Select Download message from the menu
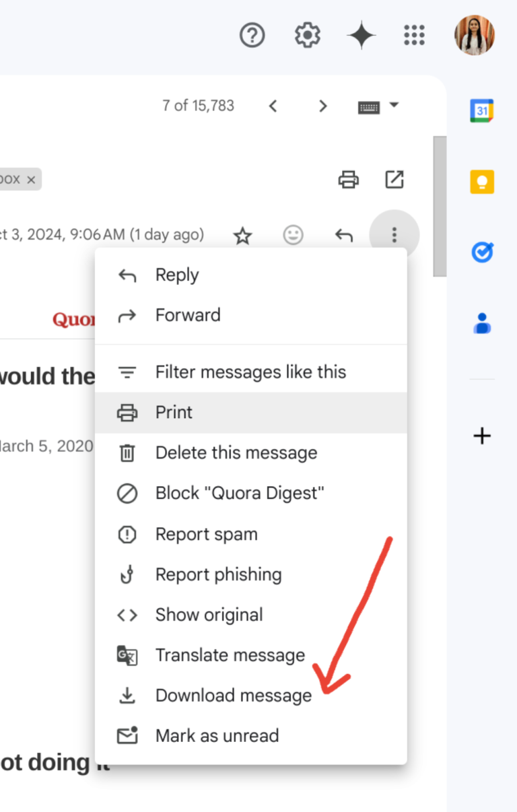The height and width of the screenshot is (812, 517). [233, 696]
